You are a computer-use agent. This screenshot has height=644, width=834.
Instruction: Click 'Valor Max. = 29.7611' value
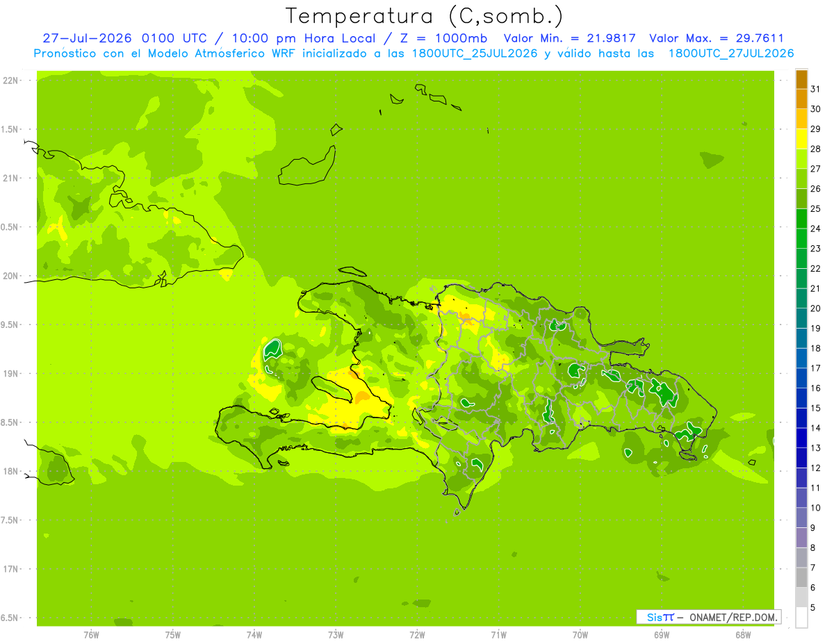tap(717, 38)
